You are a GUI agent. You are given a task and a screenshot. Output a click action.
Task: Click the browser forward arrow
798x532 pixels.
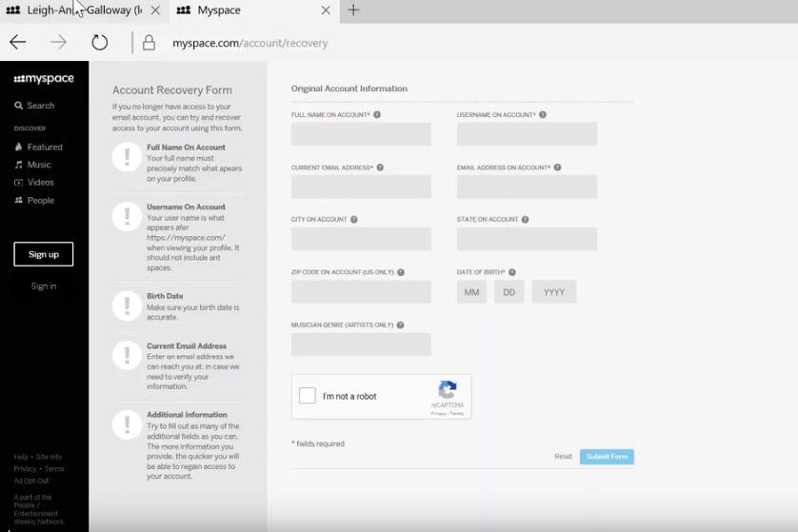click(58, 42)
